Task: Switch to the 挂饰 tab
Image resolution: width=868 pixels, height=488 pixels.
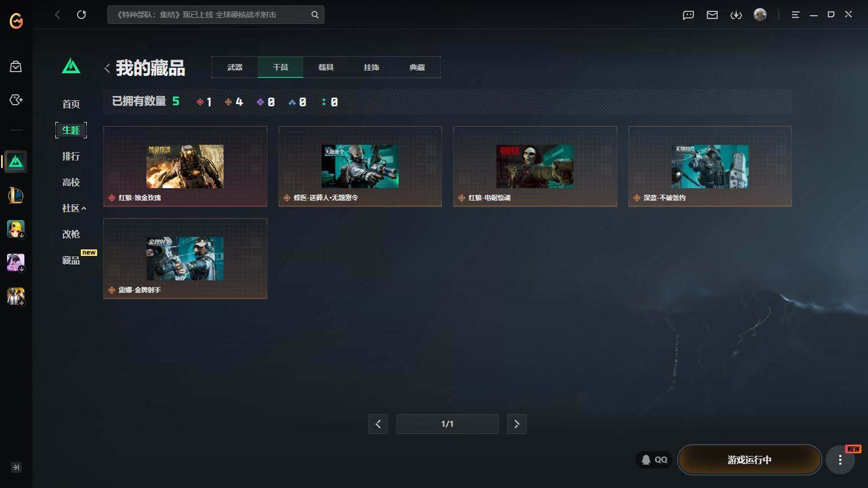Action: pyautogui.click(x=372, y=67)
